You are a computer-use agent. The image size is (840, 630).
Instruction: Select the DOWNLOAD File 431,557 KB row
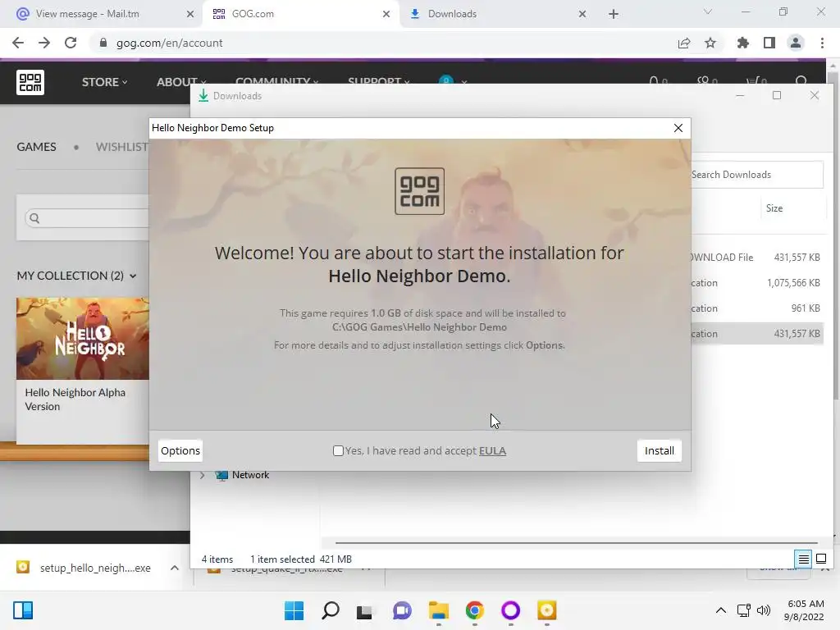pos(756,258)
